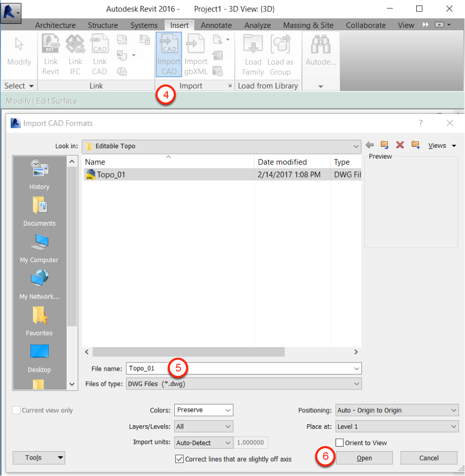Click the Autodesk Seek binoculars icon

(321, 44)
